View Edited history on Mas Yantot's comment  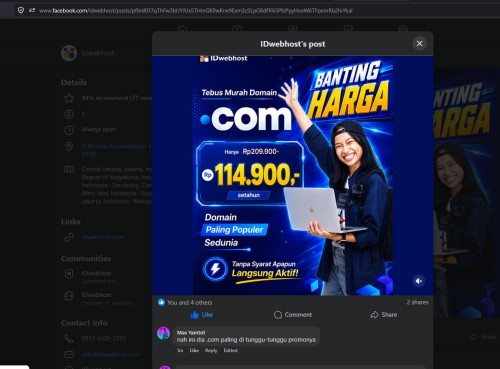click(x=230, y=350)
